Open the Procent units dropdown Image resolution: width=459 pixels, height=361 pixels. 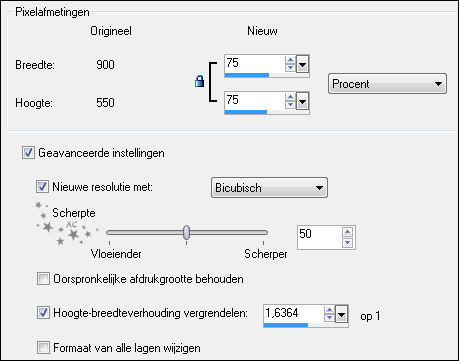387,84
